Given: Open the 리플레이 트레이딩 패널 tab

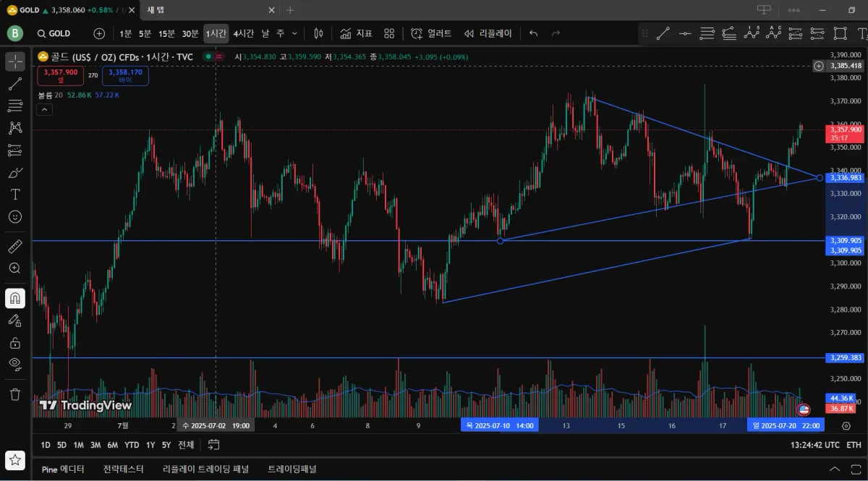Looking at the screenshot, I should [205, 469].
